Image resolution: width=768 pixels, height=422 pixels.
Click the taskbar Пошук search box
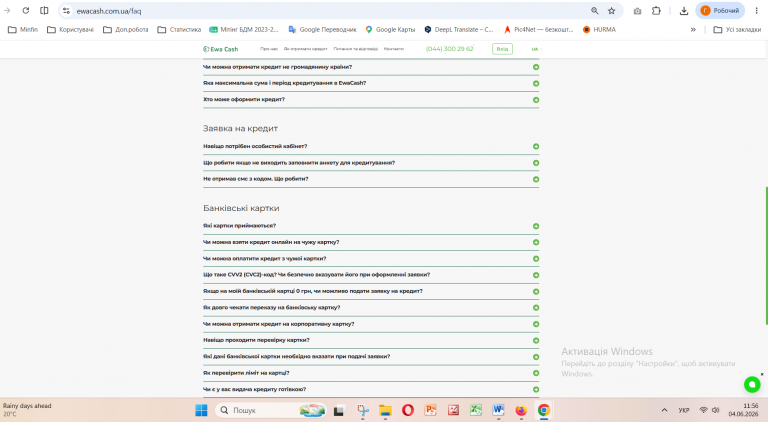pyautogui.click(x=271, y=410)
